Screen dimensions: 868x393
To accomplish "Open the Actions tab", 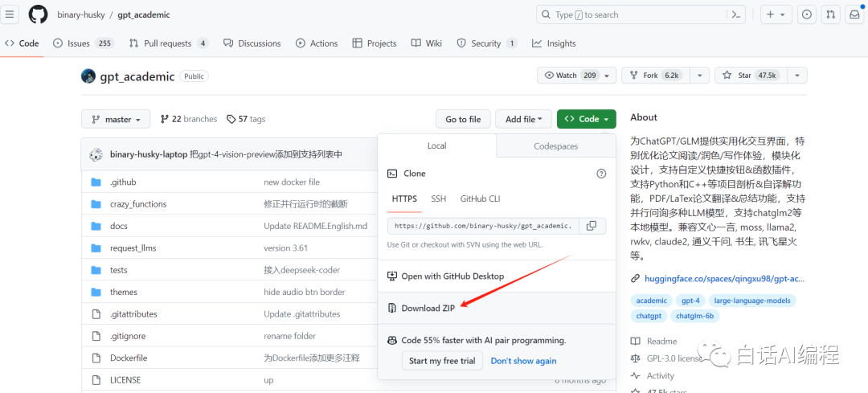I will point(317,43).
